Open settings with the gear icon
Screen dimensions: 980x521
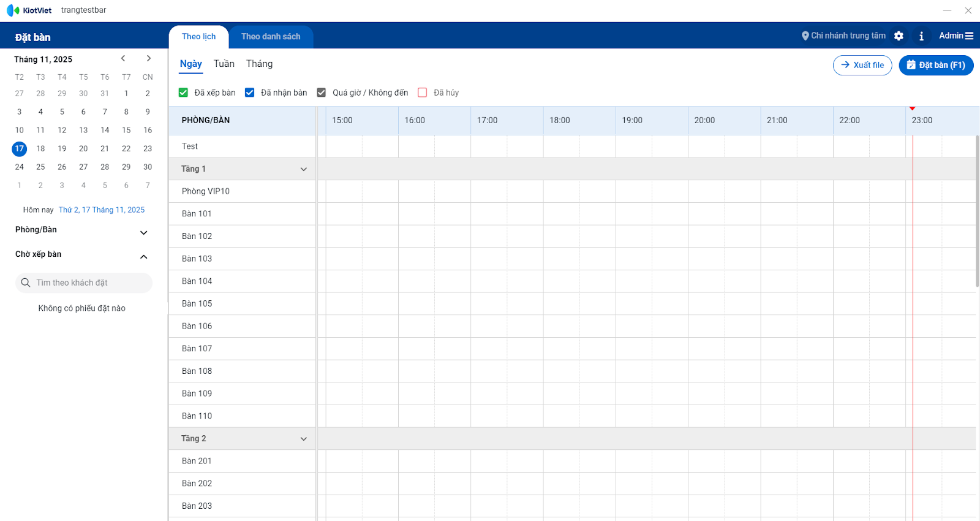point(899,36)
